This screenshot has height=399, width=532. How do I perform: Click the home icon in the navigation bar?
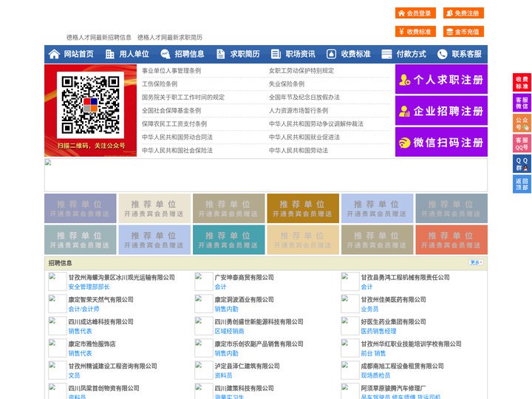pyautogui.click(x=54, y=54)
